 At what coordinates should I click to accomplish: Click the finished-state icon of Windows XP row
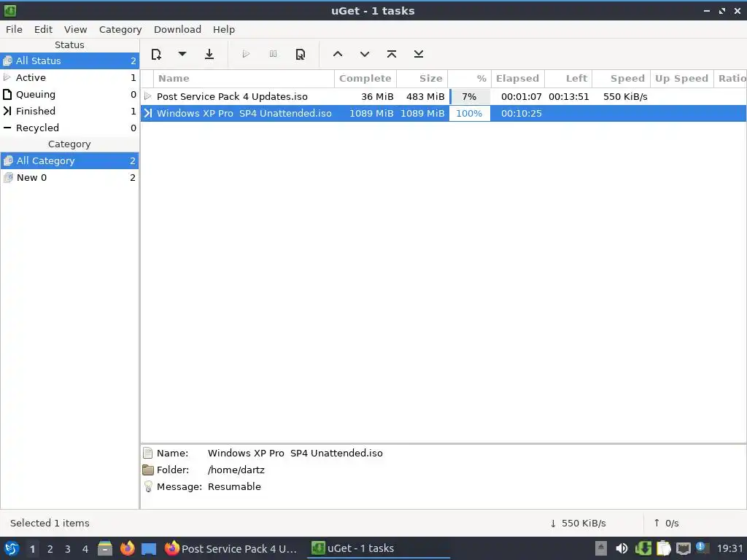pyautogui.click(x=147, y=113)
